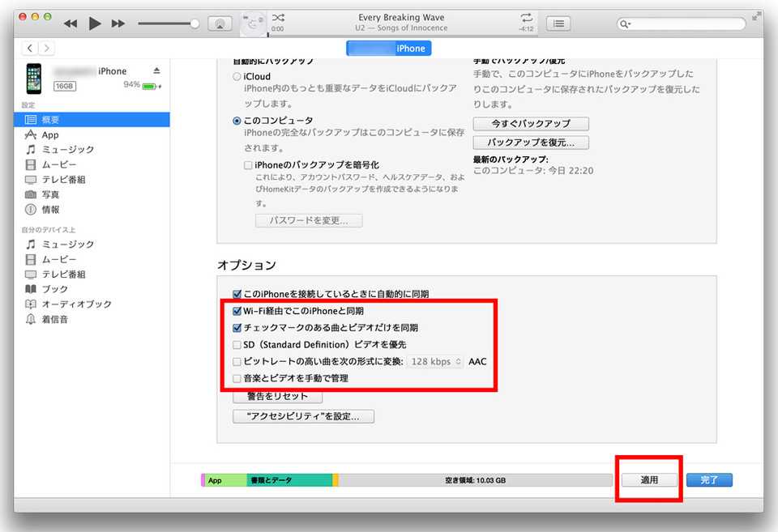Viewport: 778px width, 532px height.
Task: Switch to the iPhone tab button
Action: click(x=388, y=48)
